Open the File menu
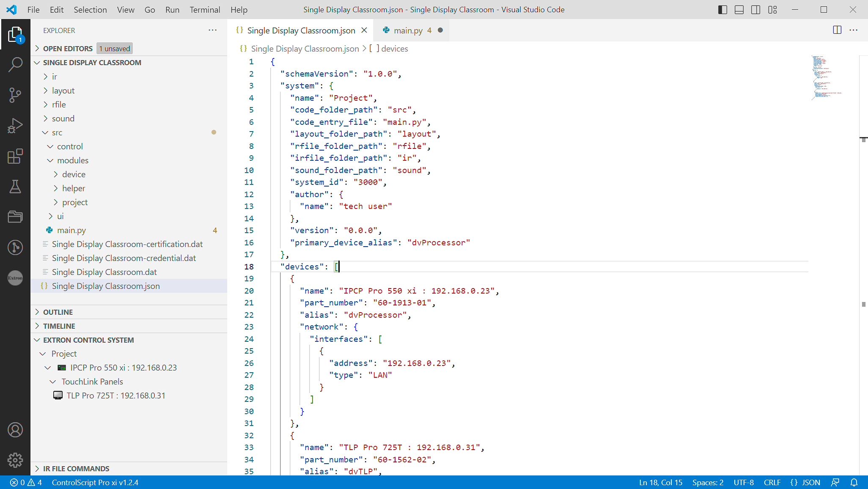Viewport: 868px width, 489px height. [x=33, y=10]
